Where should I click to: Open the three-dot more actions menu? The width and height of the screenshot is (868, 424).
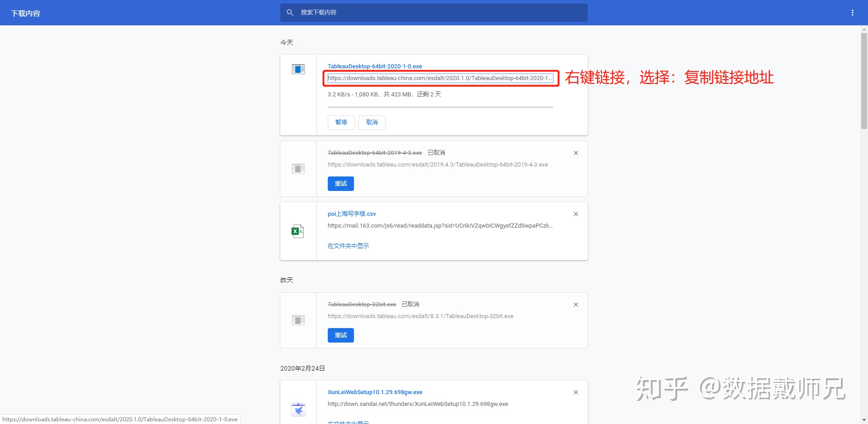pyautogui.click(x=853, y=13)
